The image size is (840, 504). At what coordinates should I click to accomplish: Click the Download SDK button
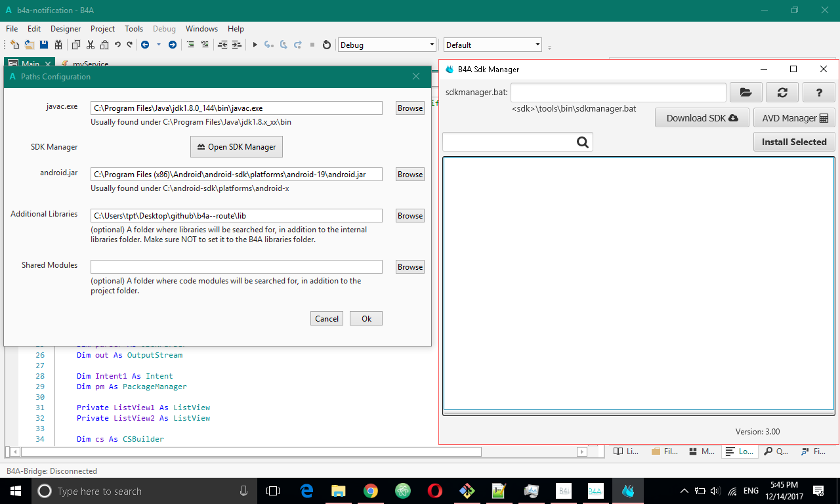click(702, 118)
